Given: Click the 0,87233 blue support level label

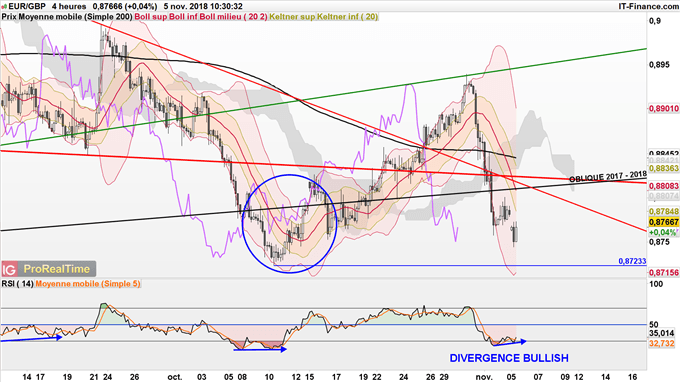Looking at the screenshot, I should point(632,261).
